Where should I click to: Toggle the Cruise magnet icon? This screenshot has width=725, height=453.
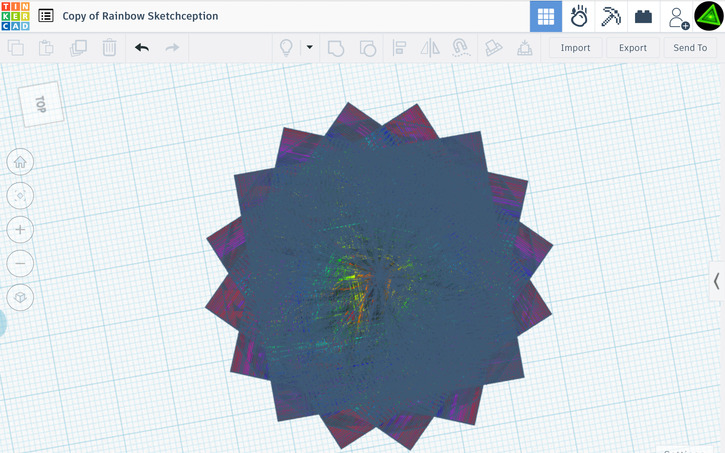[461, 48]
